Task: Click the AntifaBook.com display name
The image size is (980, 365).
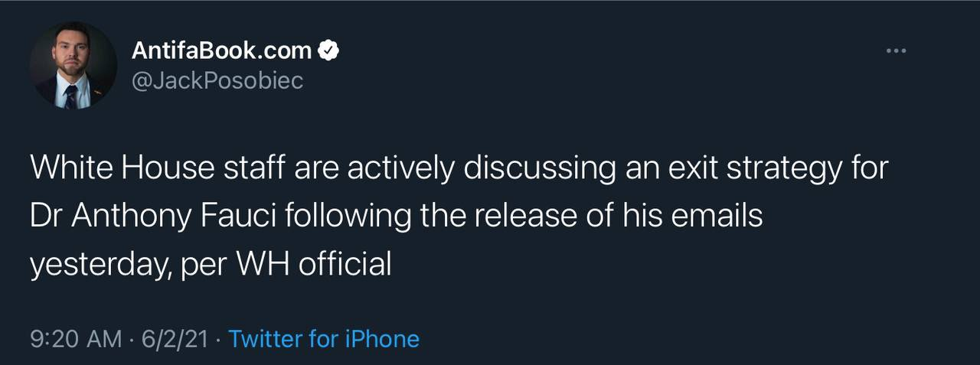Action: click(222, 51)
